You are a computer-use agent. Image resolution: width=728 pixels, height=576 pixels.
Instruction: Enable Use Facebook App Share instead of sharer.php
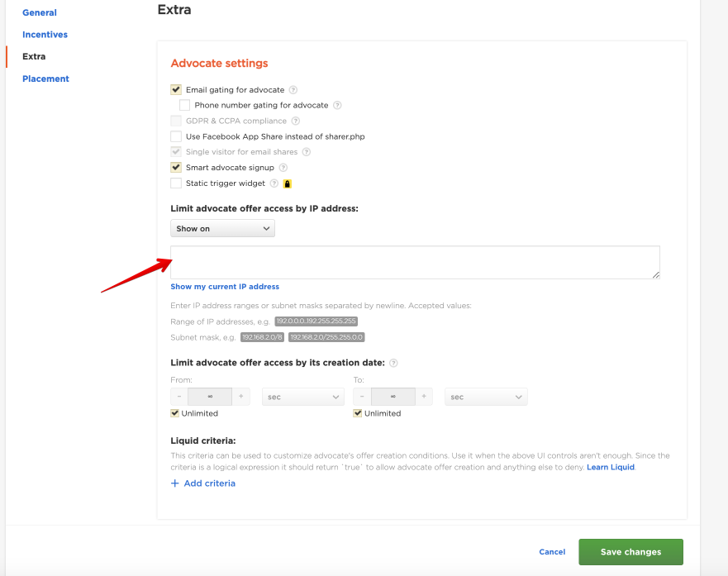tap(176, 136)
